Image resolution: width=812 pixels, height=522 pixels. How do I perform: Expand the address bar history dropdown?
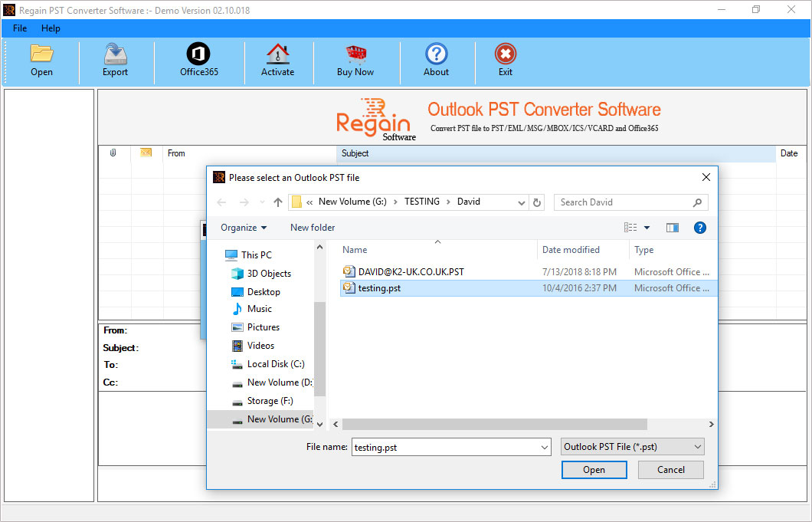point(522,202)
